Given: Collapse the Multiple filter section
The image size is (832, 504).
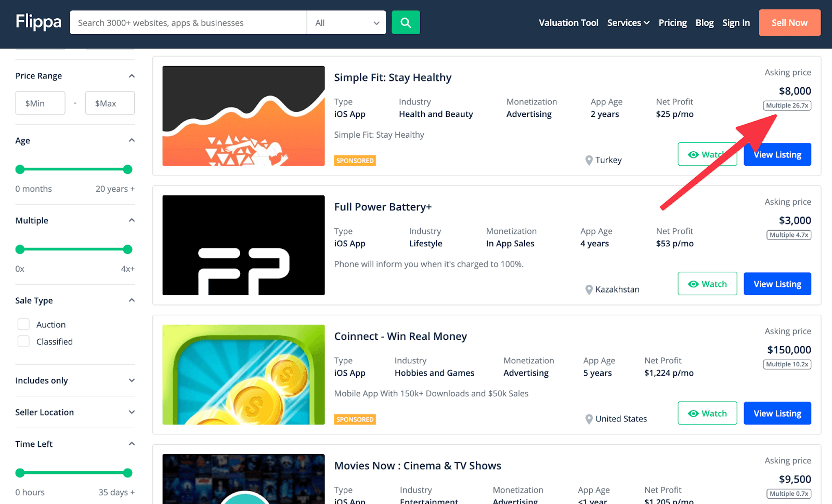Looking at the screenshot, I should click(132, 220).
